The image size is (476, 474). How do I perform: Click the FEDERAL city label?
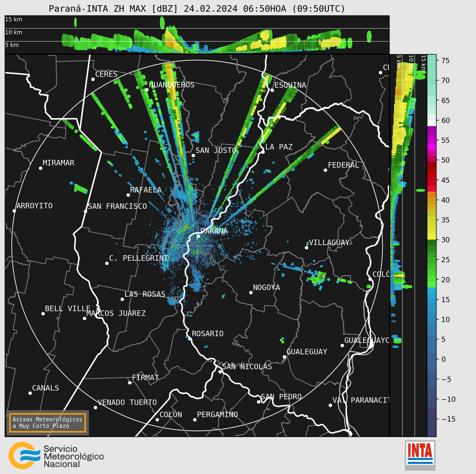pos(343,165)
